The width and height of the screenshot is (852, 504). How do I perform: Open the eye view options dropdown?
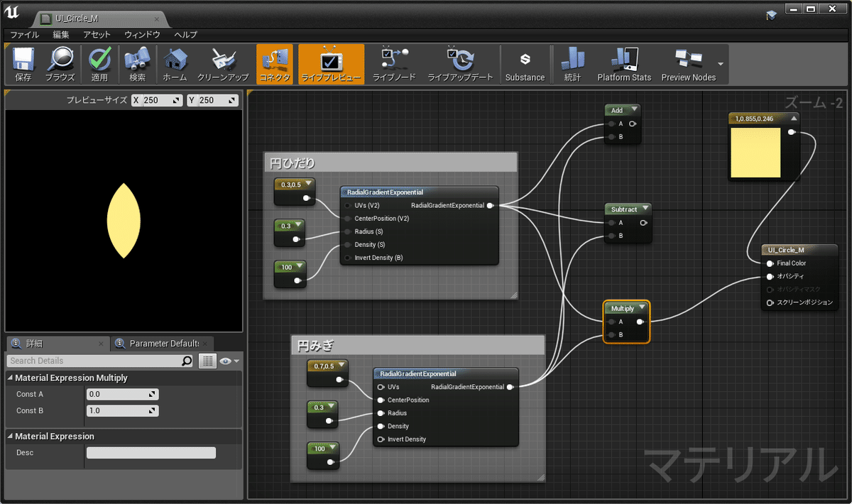coord(229,361)
